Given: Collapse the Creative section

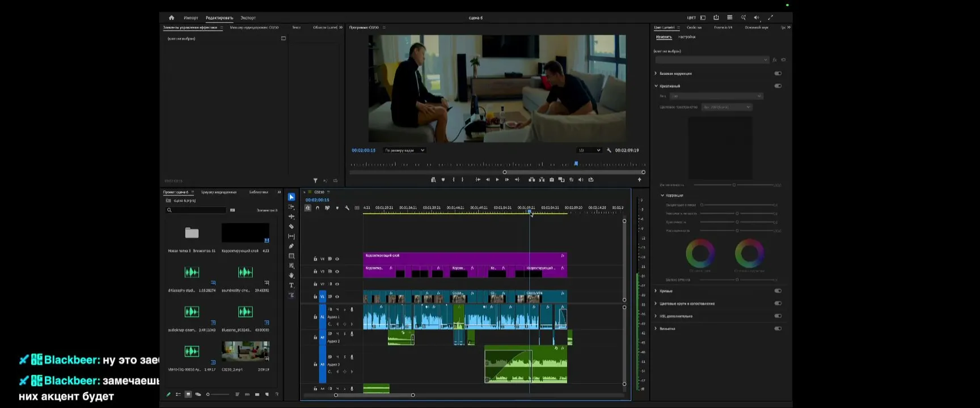Looking at the screenshot, I should 656,86.
